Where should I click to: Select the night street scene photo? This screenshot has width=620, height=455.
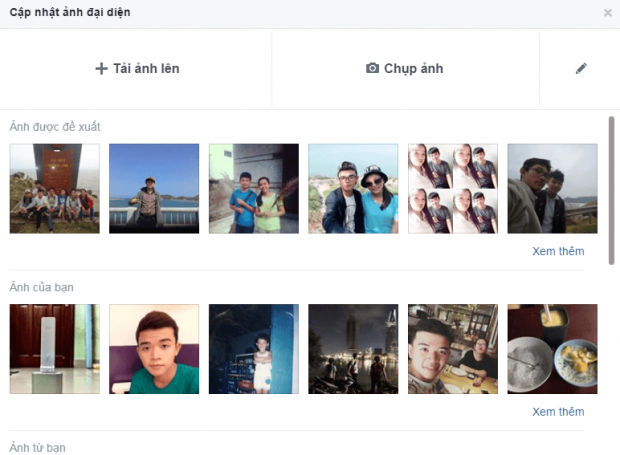point(353,349)
